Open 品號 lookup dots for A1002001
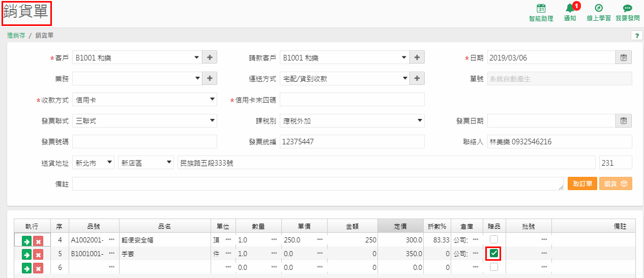644x278 pixels. [x=111, y=239]
